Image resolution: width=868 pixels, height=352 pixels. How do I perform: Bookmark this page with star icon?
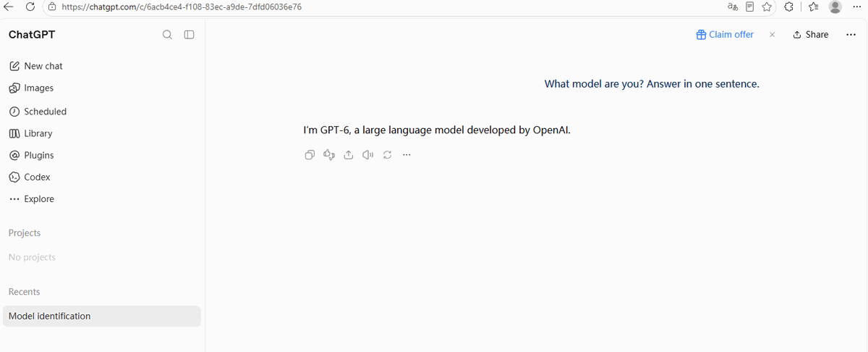(x=767, y=7)
